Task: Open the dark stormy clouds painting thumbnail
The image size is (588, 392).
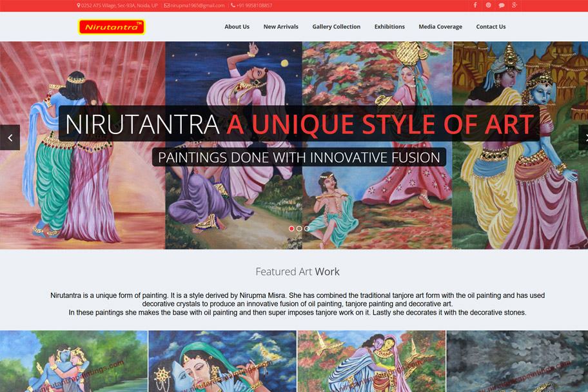Action: coord(516,361)
